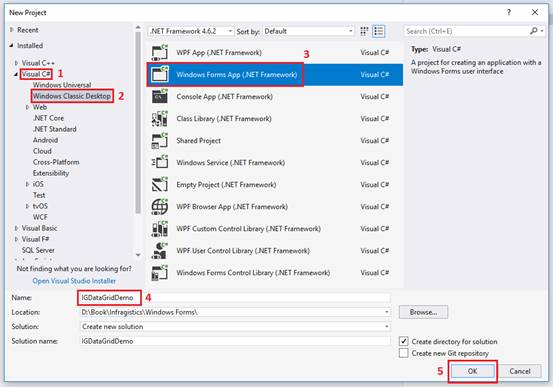Collapse the Visual C# tree node
The width and height of the screenshot is (553, 387).
(x=16, y=74)
